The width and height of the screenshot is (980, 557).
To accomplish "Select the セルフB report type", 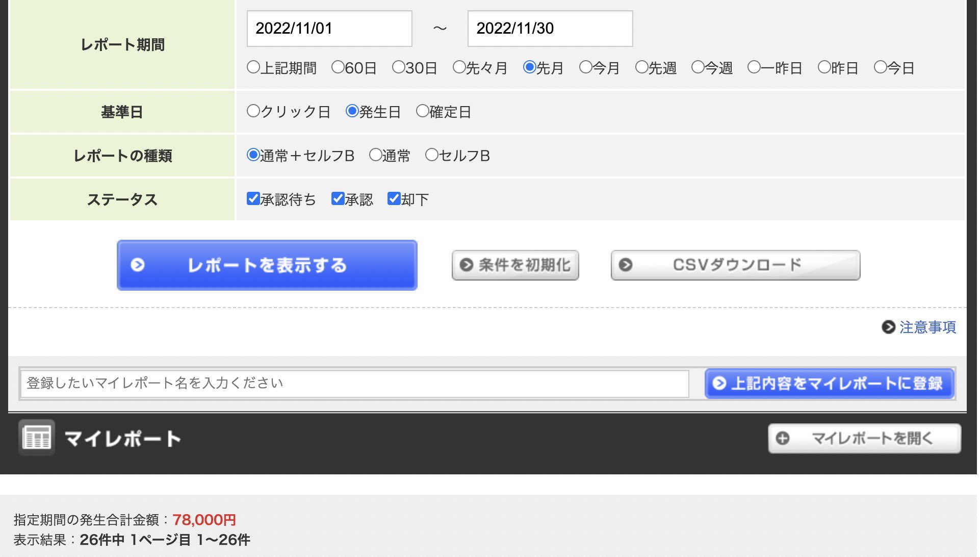I will pyautogui.click(x=431, y=155).
